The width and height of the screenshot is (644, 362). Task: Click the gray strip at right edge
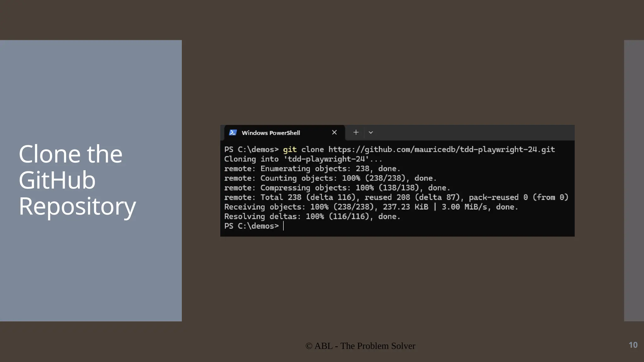click(634, 180)
